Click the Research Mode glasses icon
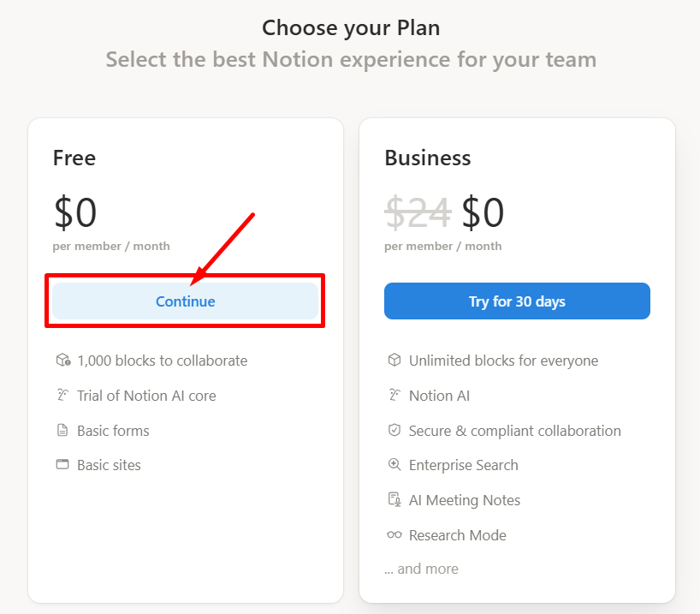Screen dimensions: 700x614 394,535
